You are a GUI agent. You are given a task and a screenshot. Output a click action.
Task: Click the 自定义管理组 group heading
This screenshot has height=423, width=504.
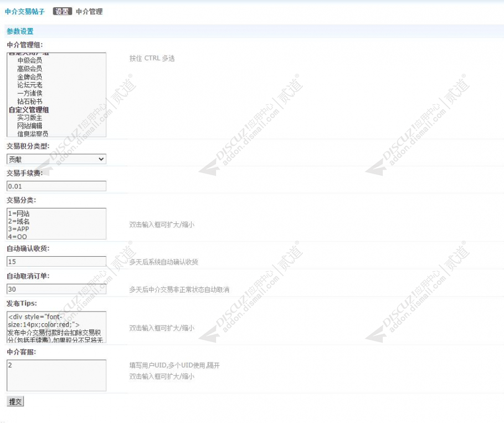coord(29,110)
